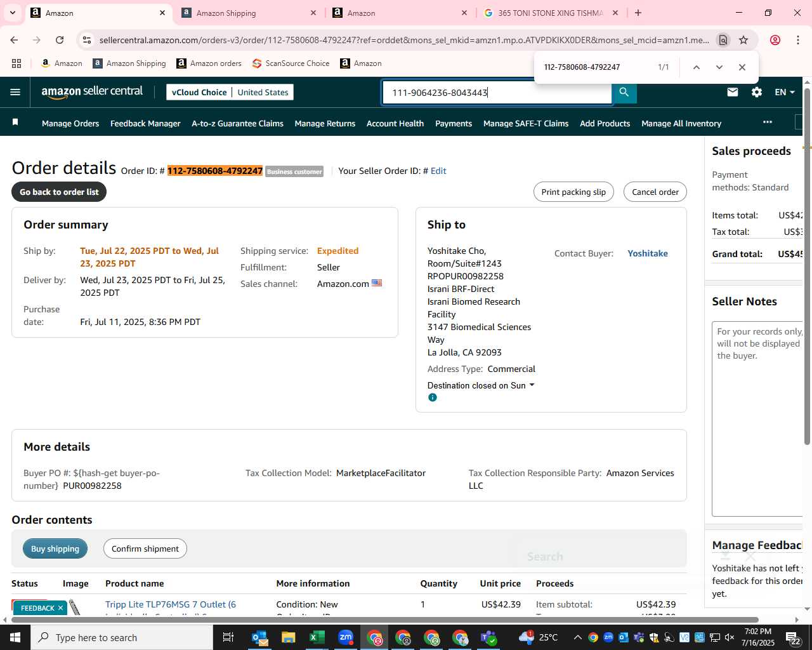Open Chrome three-dot menu
812x650 pixels.
[x=798, y=40]
